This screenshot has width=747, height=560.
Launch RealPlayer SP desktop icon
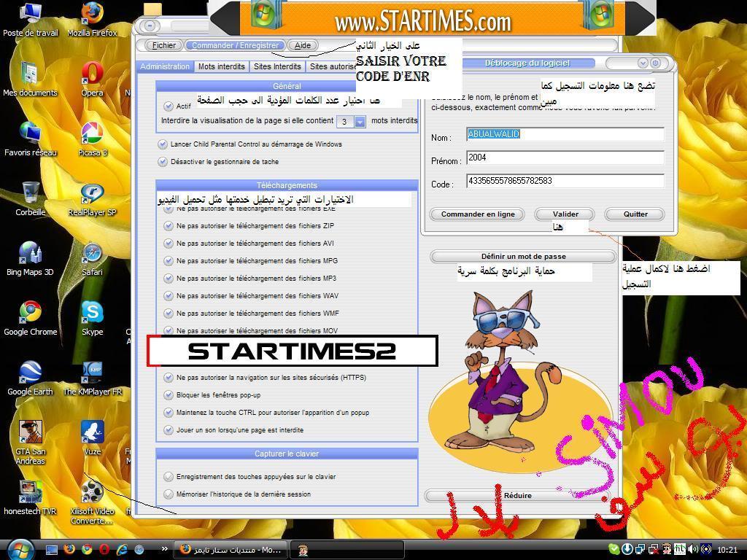click(x=92, y=198)
